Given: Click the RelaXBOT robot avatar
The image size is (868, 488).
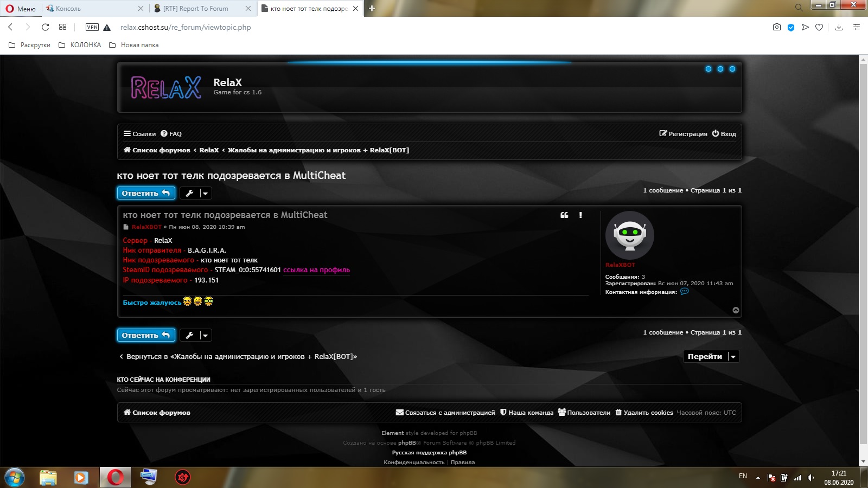Looking at the screenshot, I should pyautogui.click(x=629, y=235).
